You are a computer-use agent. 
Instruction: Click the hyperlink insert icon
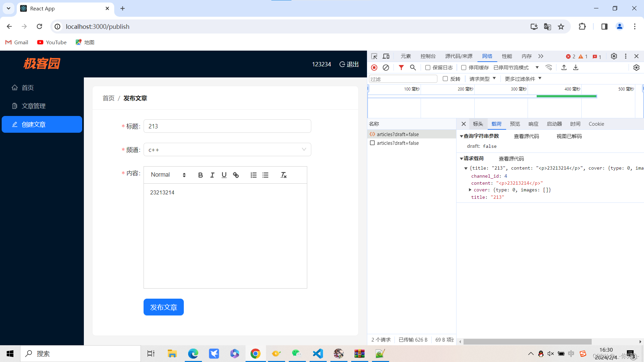pos(236,175)
